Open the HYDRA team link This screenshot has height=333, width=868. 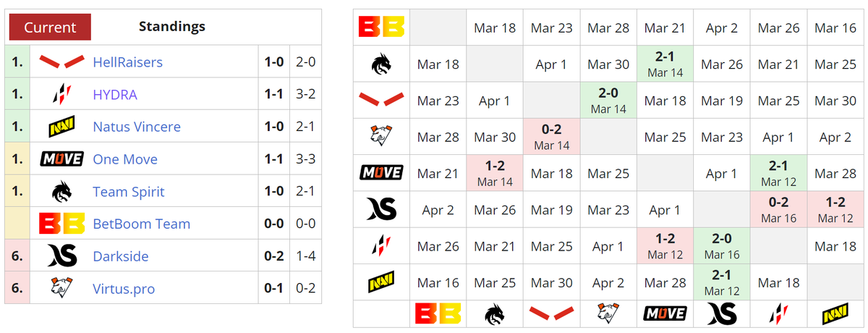point(115,94)
